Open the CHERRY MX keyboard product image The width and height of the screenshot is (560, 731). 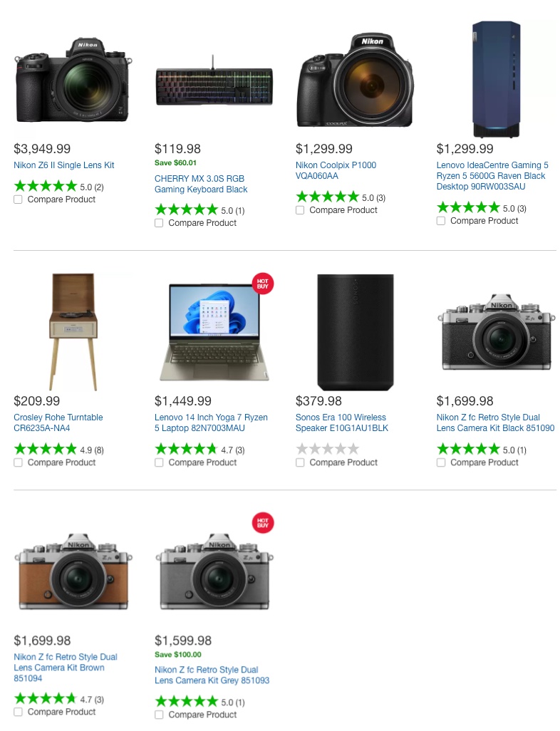click(x=214, y=86)
